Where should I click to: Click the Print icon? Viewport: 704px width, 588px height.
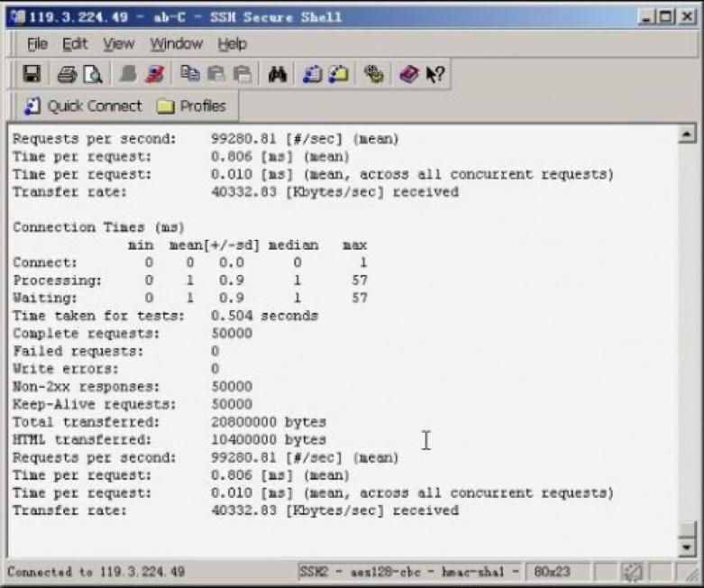67,75
